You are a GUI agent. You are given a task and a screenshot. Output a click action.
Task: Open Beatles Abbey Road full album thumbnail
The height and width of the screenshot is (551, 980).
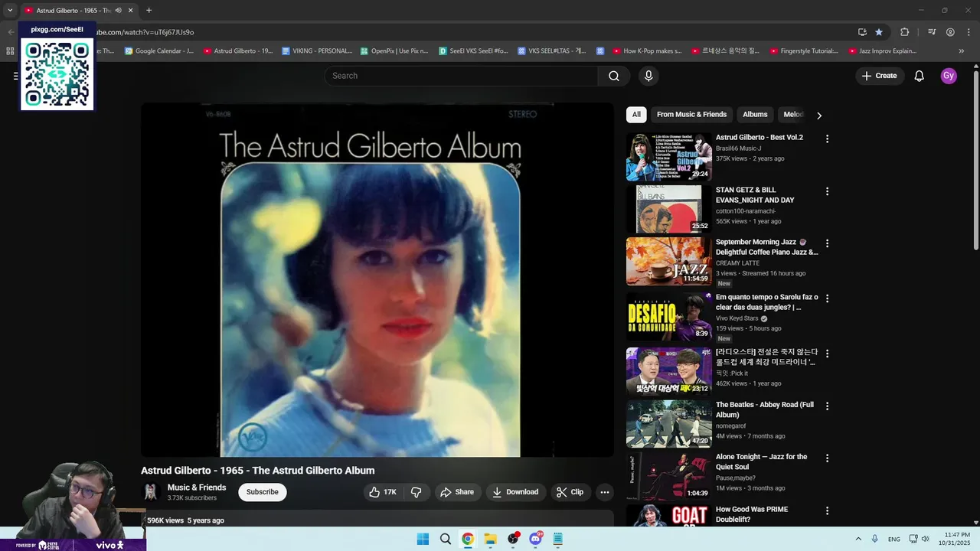tap(669, 423)
